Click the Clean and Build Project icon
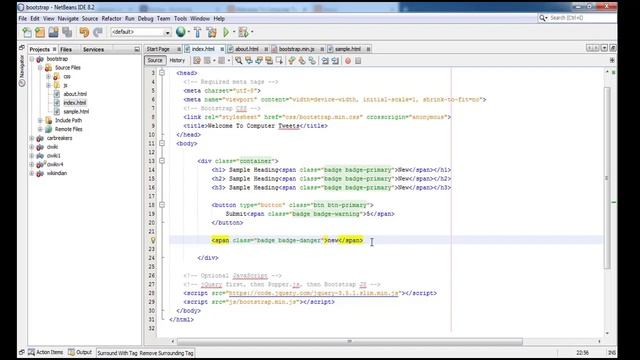640x360 pixels. click(211, 32)
